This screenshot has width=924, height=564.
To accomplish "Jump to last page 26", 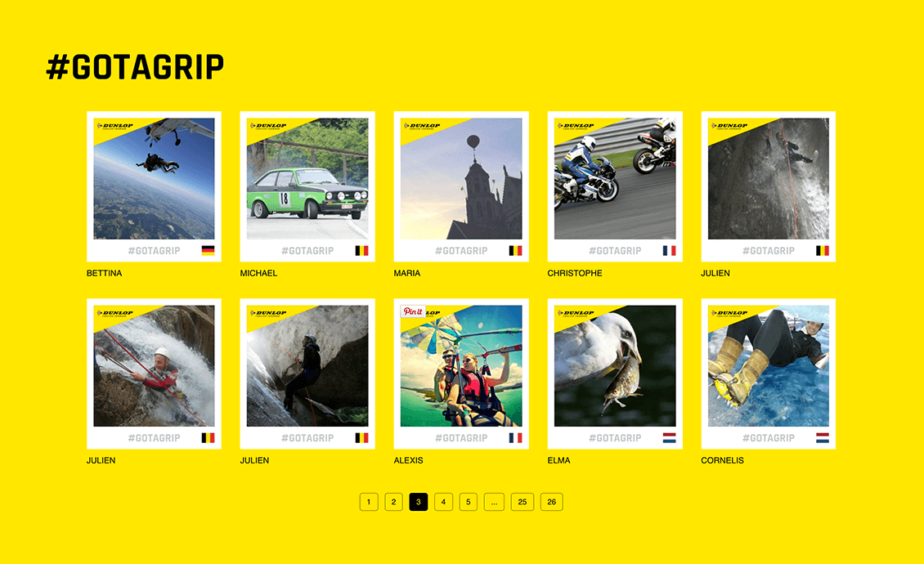I will (x=552, y=502).
